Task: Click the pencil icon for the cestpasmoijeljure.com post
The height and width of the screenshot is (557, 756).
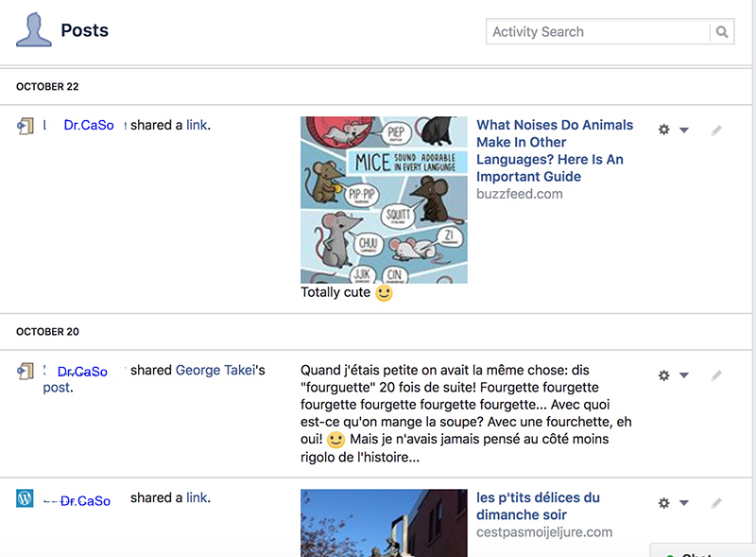Action: (x=716, y=503)
